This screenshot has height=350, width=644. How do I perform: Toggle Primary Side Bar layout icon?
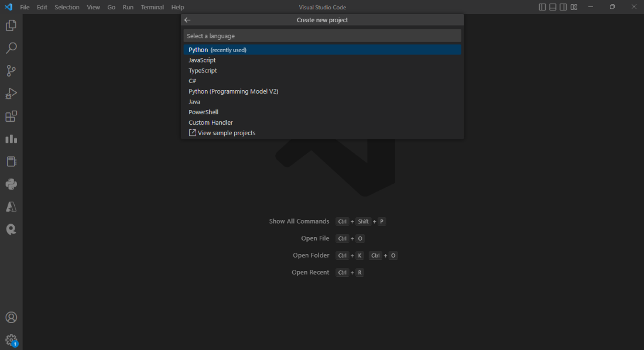click(542, 7)
